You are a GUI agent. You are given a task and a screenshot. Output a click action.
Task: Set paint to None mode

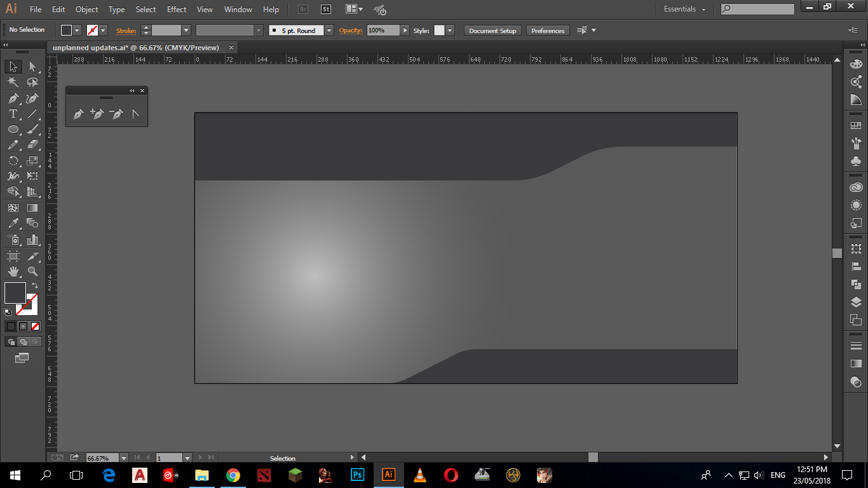[x=36, y=326]
